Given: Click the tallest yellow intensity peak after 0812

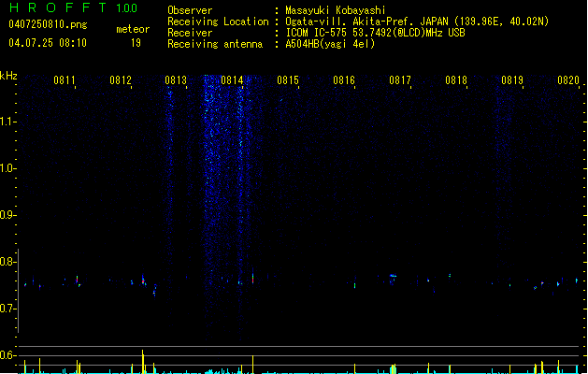Looking at the screenshot, I should [x=142, y=361].
